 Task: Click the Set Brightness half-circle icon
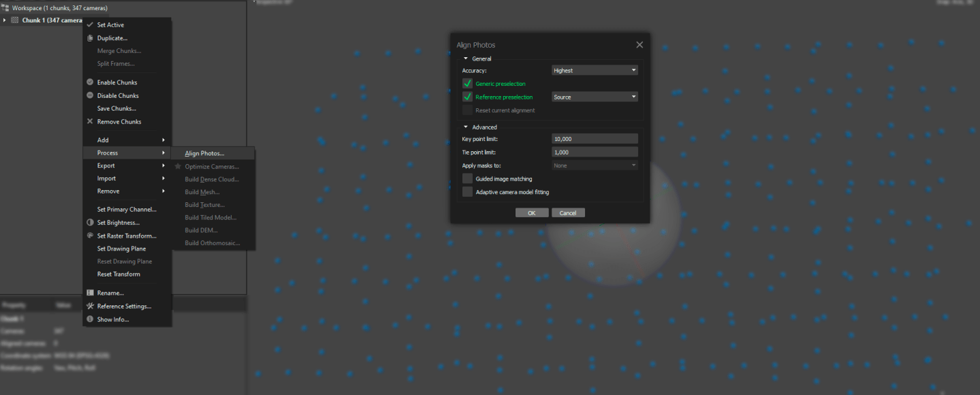tap(90, 223)
